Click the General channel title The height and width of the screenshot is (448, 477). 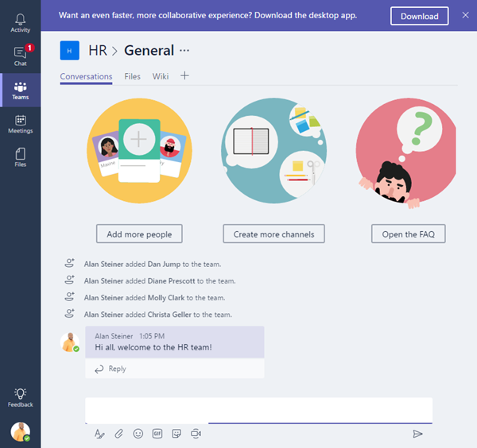tap(149, 51)
